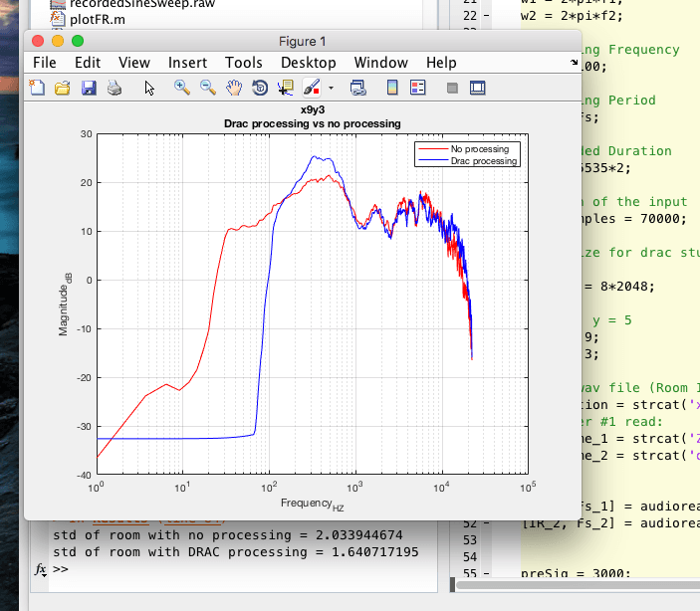Screen dimensions: 700x611
Task: Open the Window menu in Figure 1
Action: pyautogui.click(x=380, y=63)
